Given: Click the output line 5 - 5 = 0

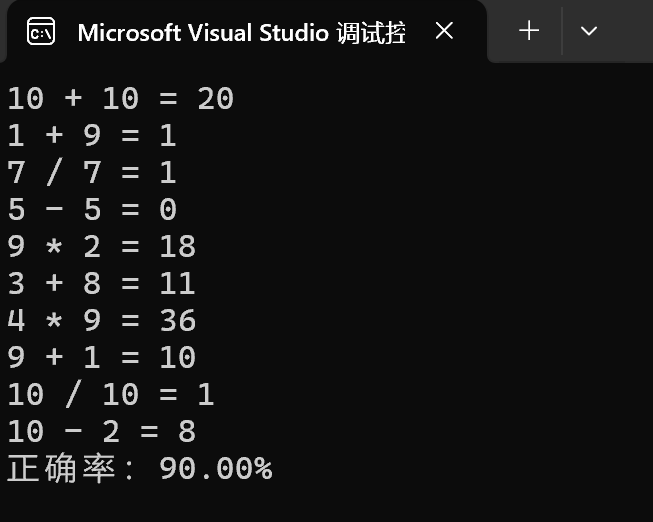Looking at the screenshot, I should click(92, 209).
